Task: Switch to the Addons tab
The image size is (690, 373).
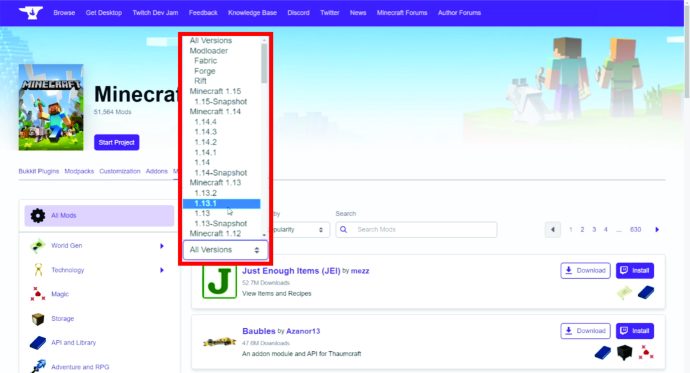Action: (x=157, y=171)
